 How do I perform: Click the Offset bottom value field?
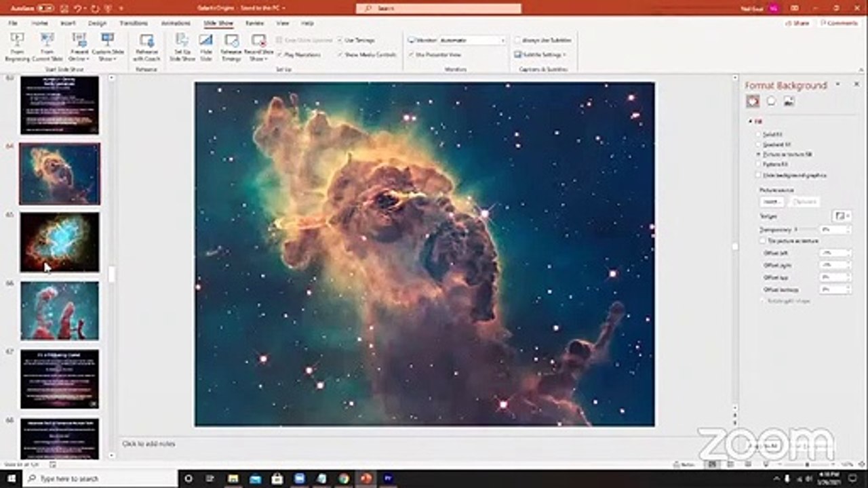click(834, 289)
